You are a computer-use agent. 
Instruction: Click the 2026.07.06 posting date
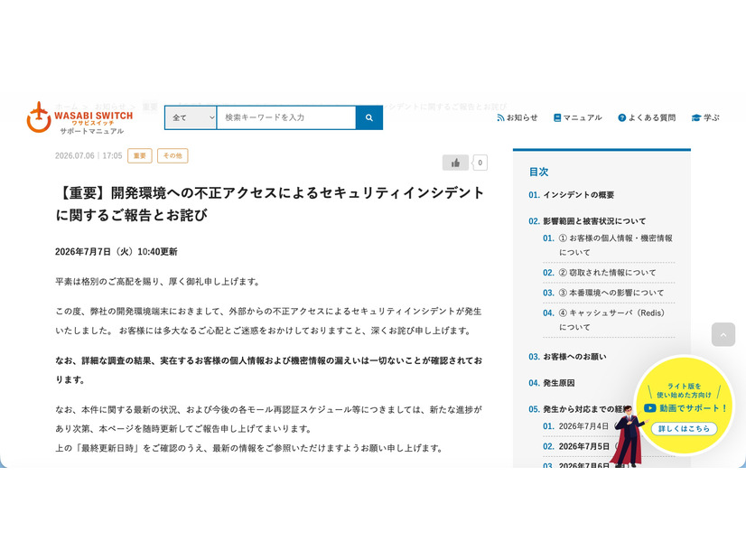pos(75,155)
